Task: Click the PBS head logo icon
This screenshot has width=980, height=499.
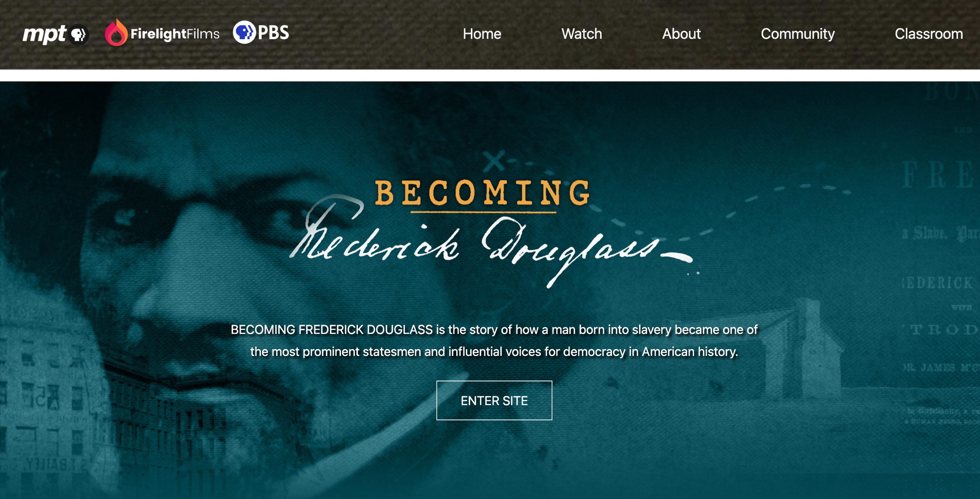Action: point(244,32)
